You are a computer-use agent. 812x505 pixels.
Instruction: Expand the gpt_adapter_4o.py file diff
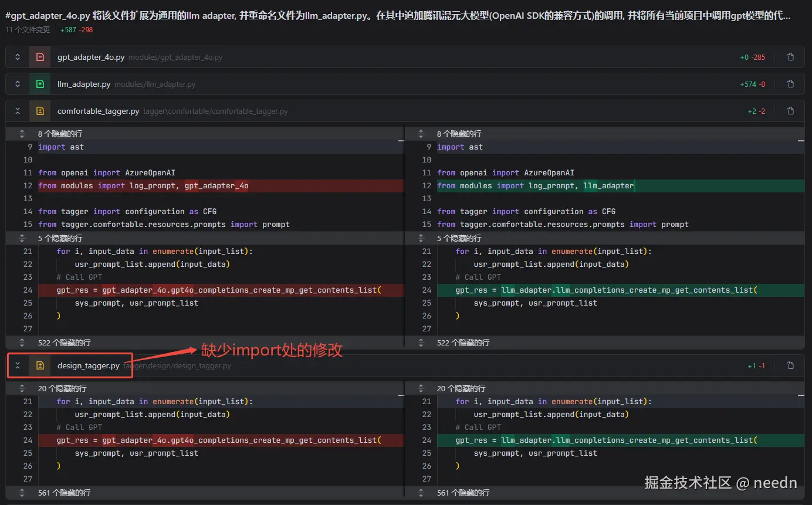click(x=18, y=57)
